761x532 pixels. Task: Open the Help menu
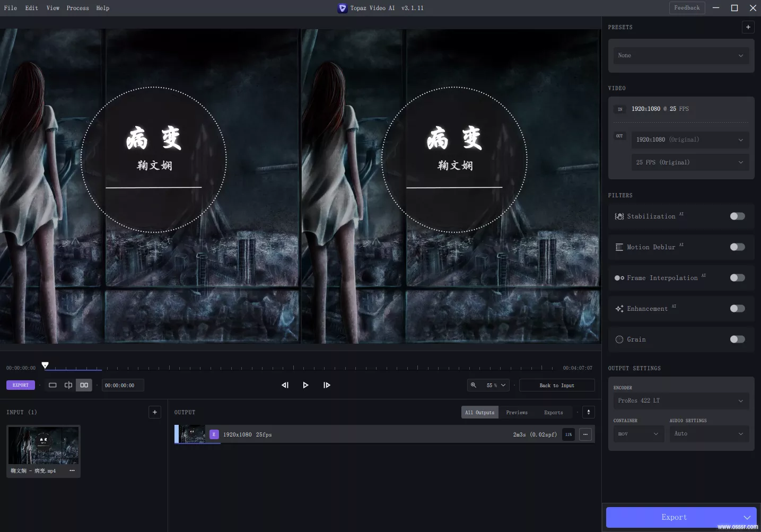pos(103,8)
